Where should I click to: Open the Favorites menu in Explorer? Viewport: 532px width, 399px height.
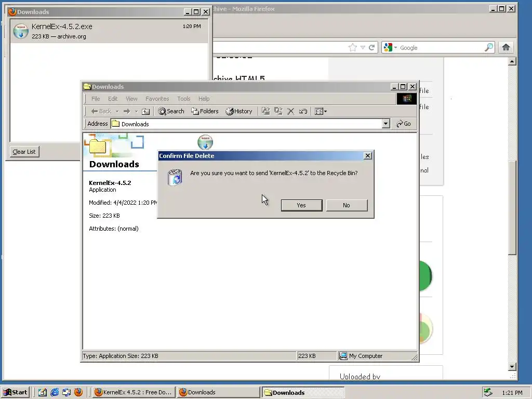(157, 99)
